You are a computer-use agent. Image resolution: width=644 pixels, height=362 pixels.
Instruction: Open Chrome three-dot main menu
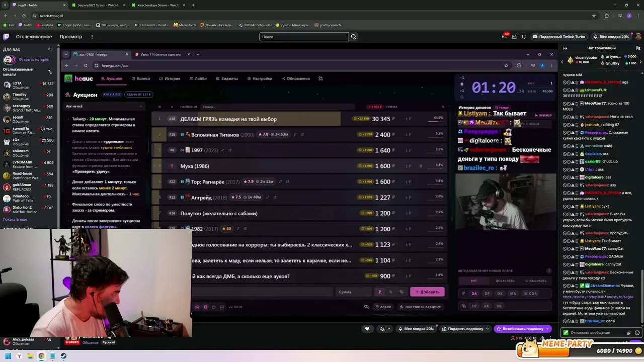pos(638,16)
